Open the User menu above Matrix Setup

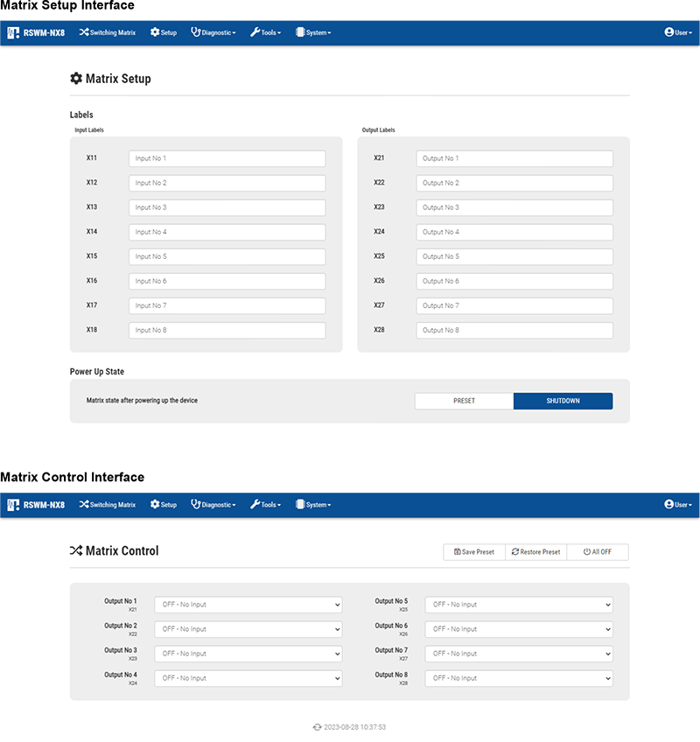tap(677, 32)
